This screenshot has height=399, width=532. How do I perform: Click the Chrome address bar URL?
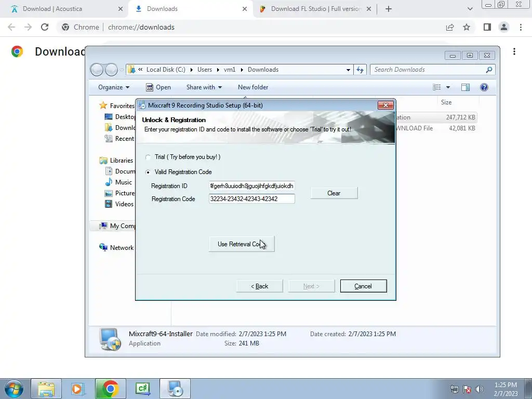pos(141,27)
